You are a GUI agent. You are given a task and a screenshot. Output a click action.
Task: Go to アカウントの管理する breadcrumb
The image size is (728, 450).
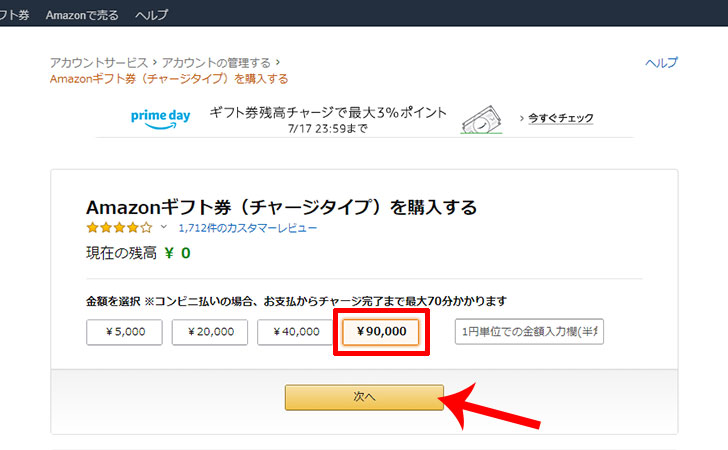(216, 63)
